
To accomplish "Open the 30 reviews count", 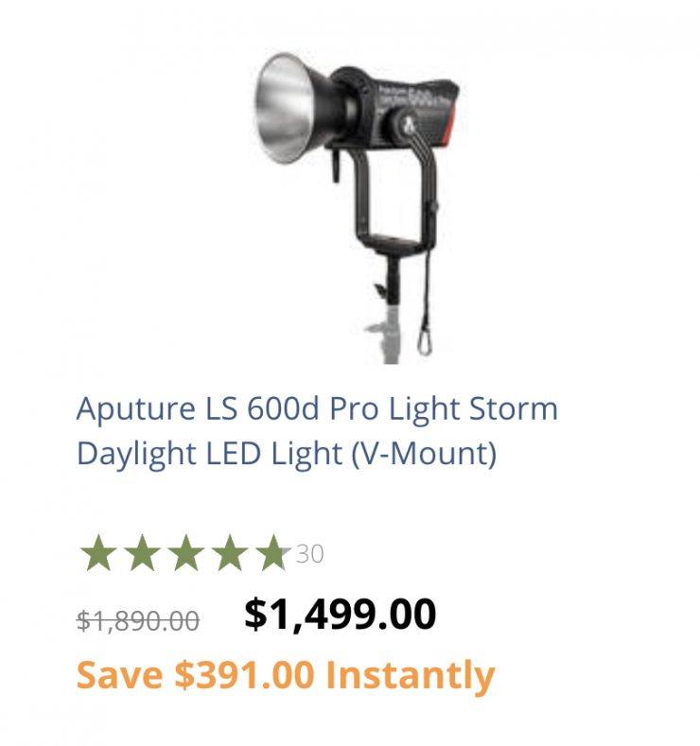I will (309, 554).
